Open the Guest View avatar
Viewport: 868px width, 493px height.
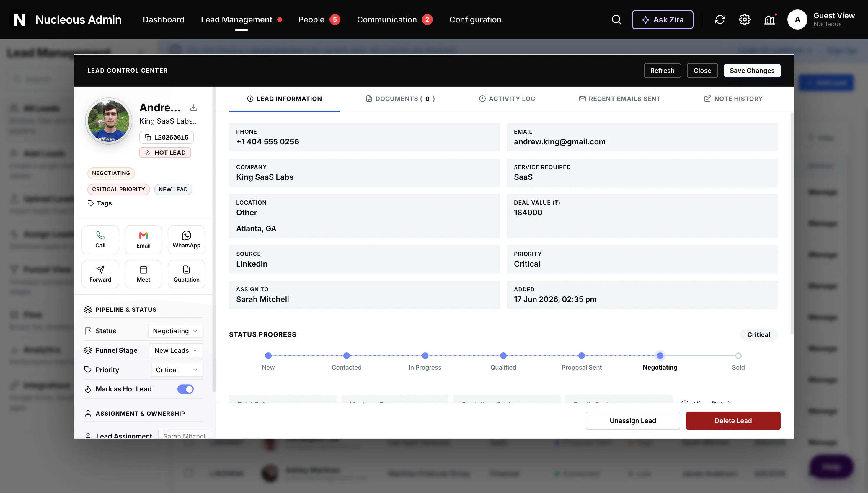point(797,20)
